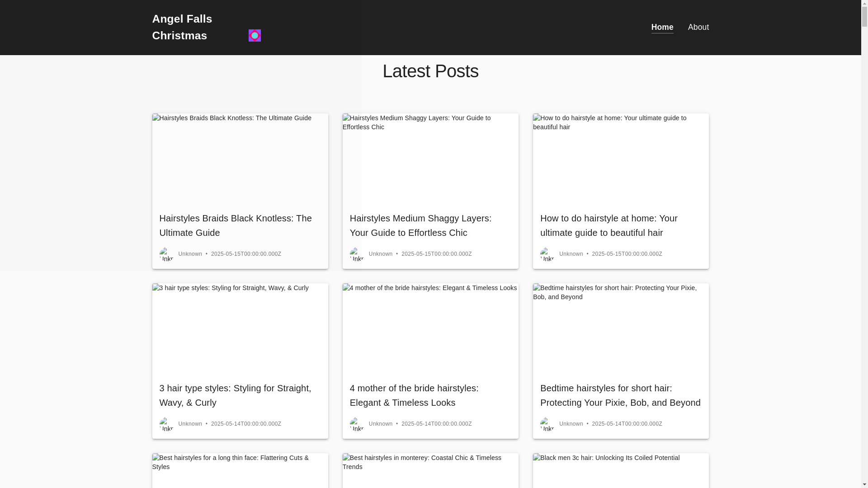868x488 pixels.
Task: Click Unknown author on hairstyle at home card
Action: click(x=571, y=254)
